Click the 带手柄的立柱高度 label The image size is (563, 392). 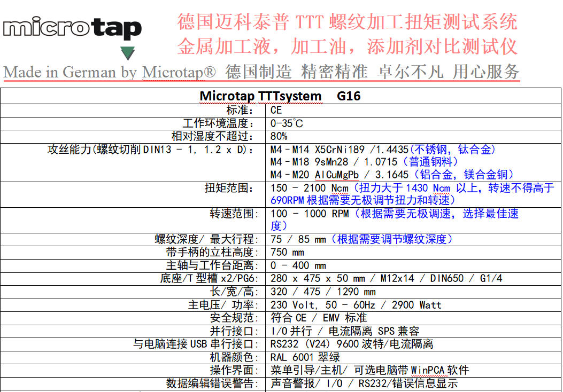point(212,253)
